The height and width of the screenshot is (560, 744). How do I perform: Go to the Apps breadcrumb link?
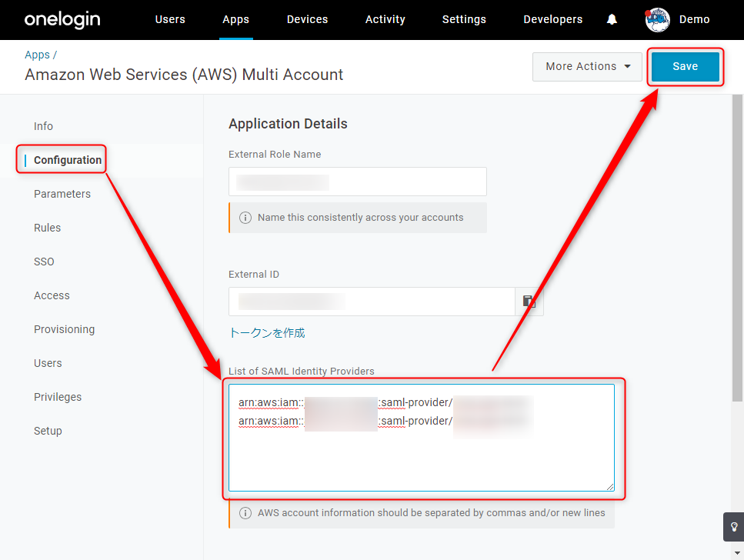coord(37,55)
